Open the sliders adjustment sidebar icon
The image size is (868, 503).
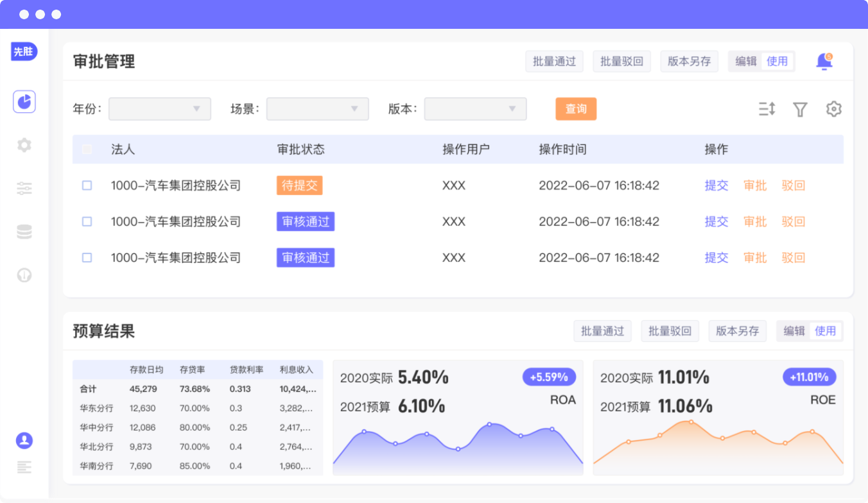pyautogui.click(x=24, y=189)
